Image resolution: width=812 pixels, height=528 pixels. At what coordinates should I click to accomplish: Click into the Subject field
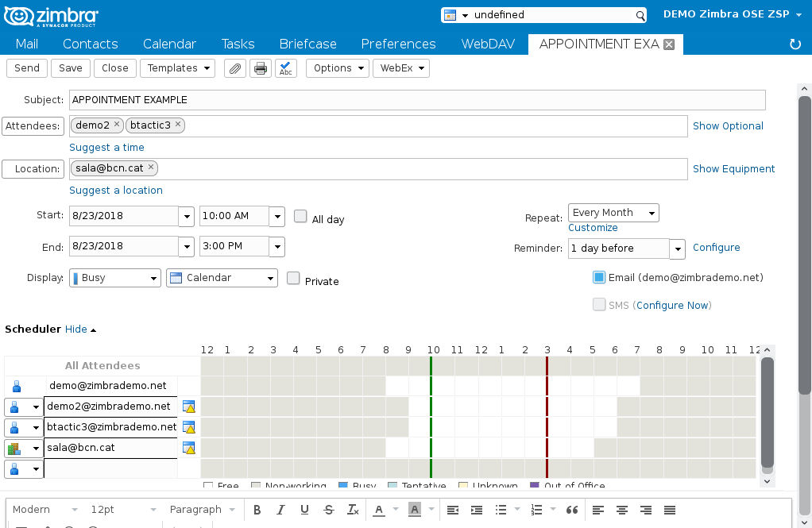coord(417,100)
